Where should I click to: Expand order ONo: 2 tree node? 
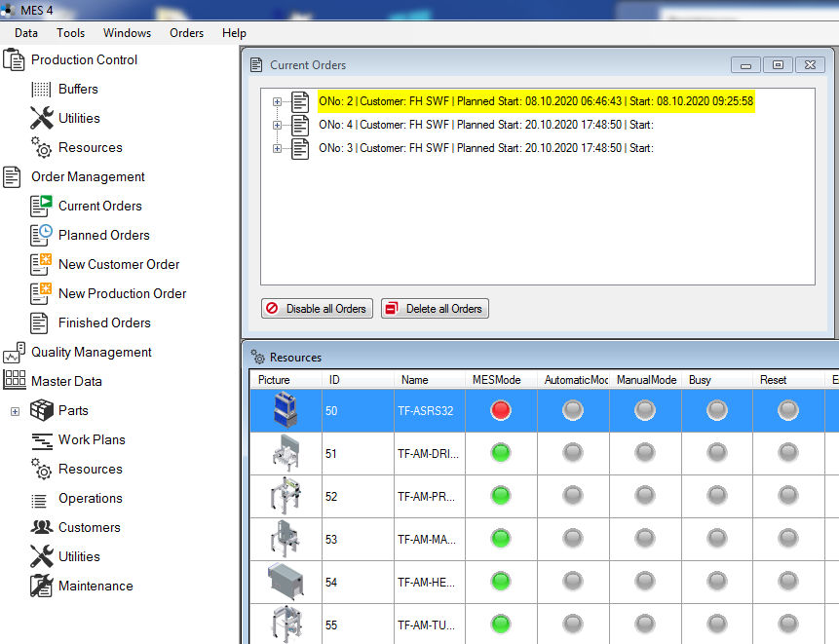(277, 101)
